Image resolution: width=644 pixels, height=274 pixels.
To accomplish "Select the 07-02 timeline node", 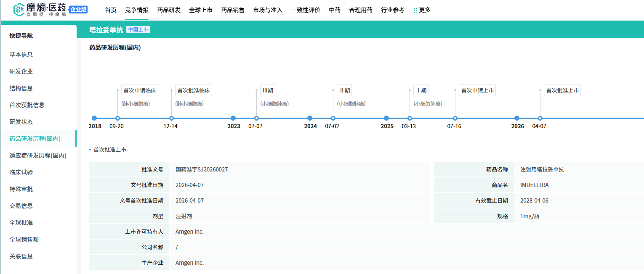I will [333, 119].
